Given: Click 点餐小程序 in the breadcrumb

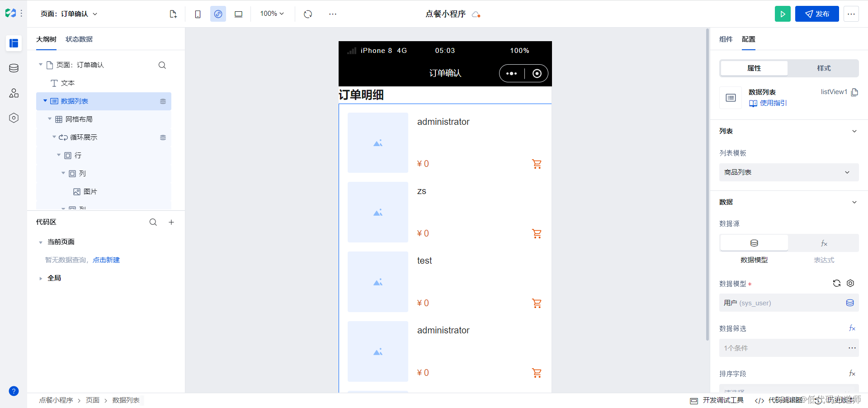Looking at the screenshot, I should pyautogui.click(x=56, y=400).
